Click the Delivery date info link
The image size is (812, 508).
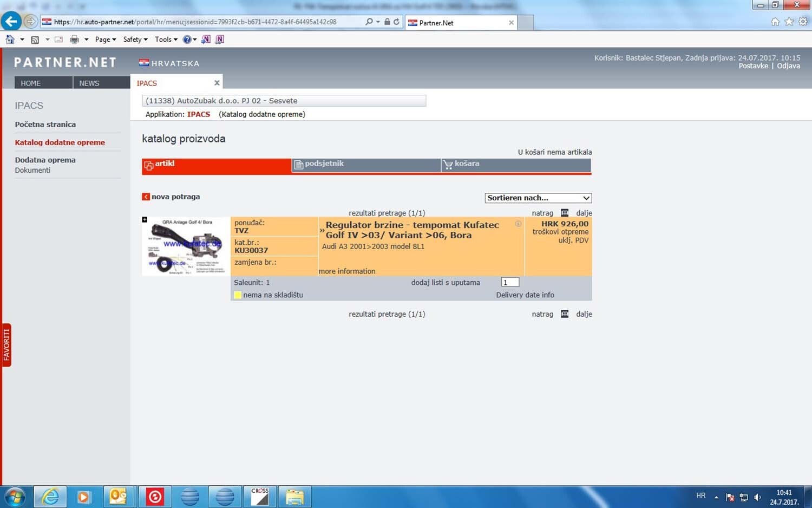tap(525, 295)
